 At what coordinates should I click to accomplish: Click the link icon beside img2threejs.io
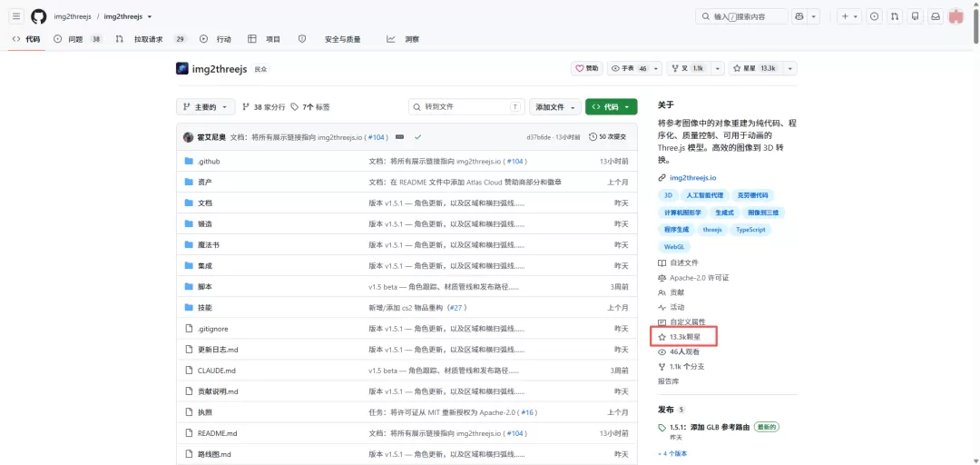661,178
